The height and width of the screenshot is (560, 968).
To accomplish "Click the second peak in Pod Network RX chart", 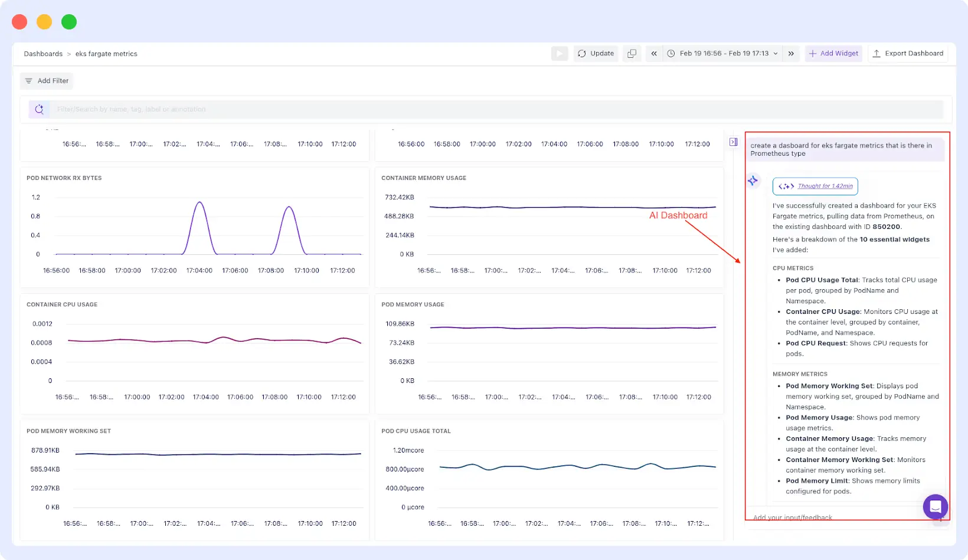I will (x=289, y=207).
